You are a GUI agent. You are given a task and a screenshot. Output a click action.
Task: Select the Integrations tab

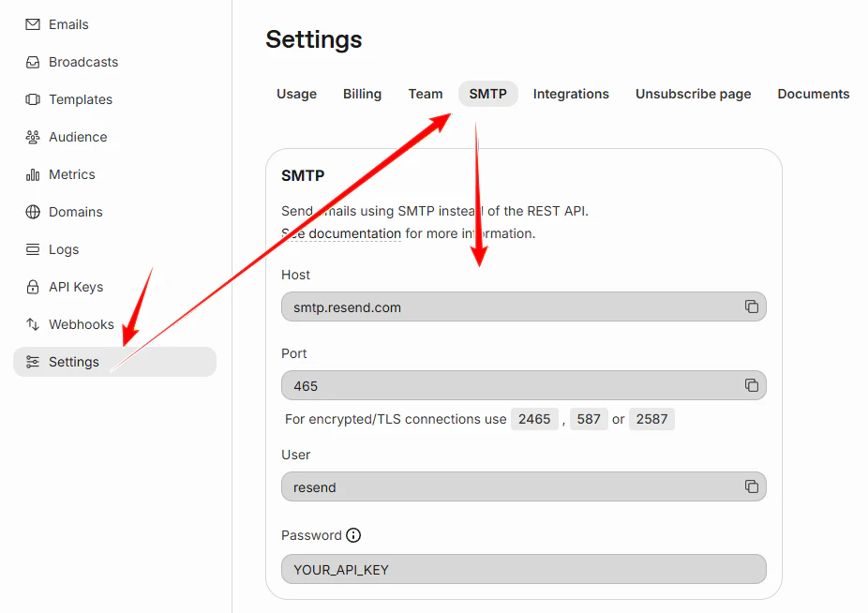[x=571, y=94]
